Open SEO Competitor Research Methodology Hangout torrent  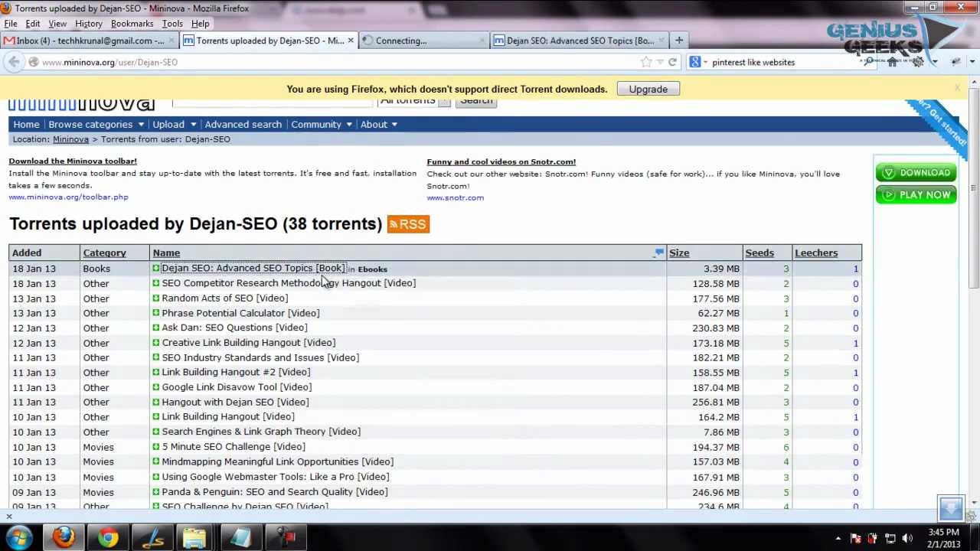(289, 283)
